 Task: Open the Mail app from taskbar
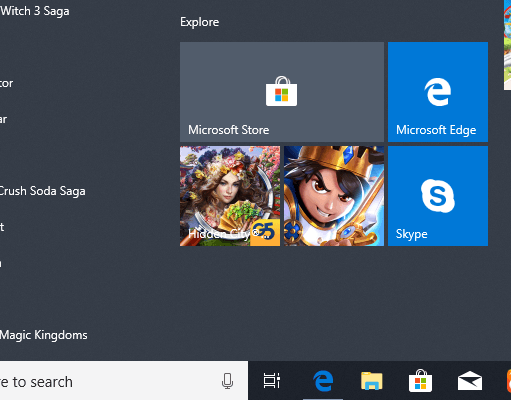click(470, 380)
